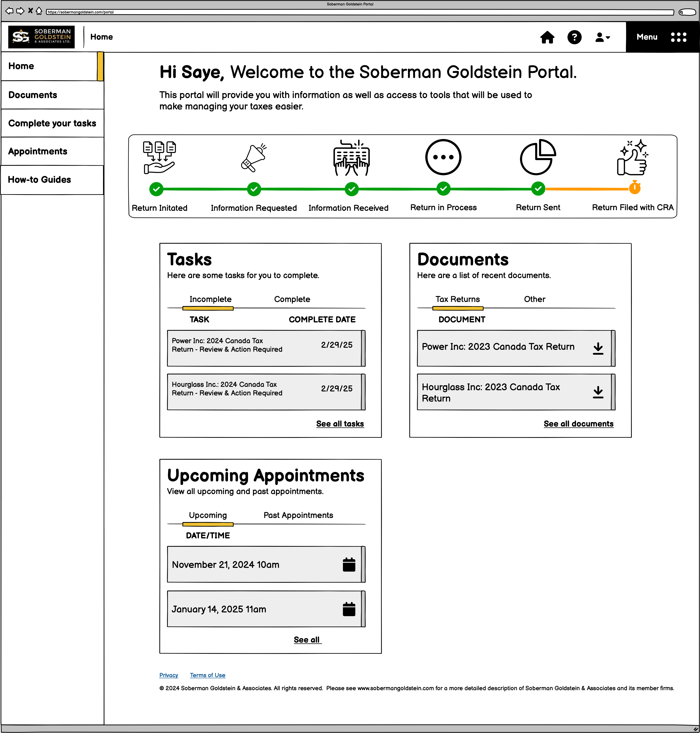Open the Hourglass Inc 2024 tax return task
Screen dimensions: 700x733
(x=266, y=392)
